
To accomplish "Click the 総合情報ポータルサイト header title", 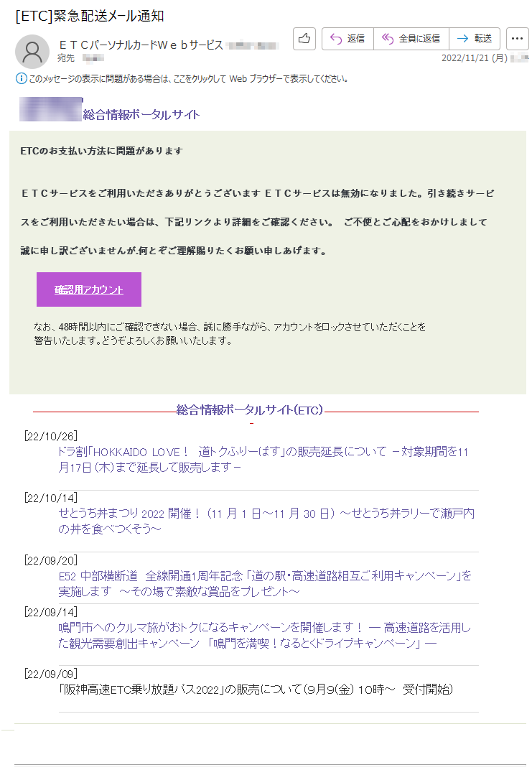I will pos(141,115).
